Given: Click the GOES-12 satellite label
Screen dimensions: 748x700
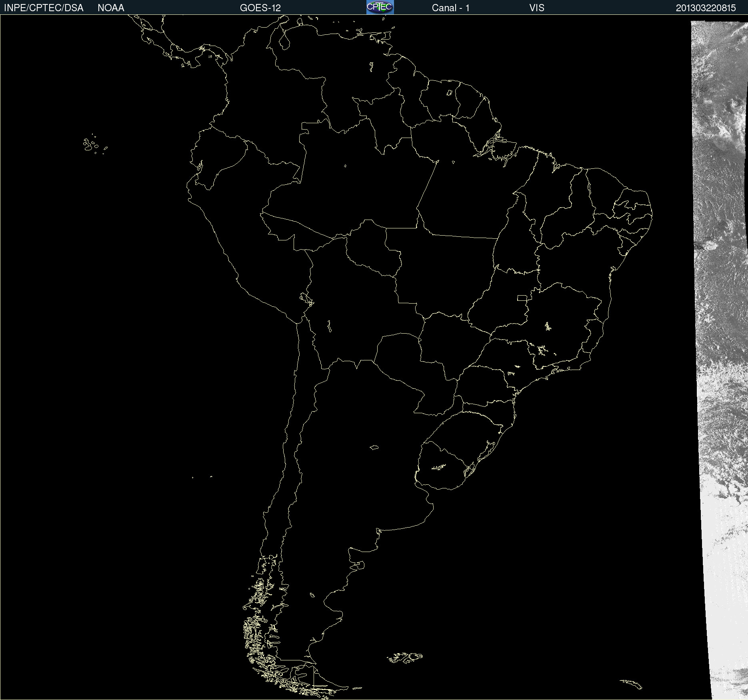Looking at the screenshot, I should (260, 8).
